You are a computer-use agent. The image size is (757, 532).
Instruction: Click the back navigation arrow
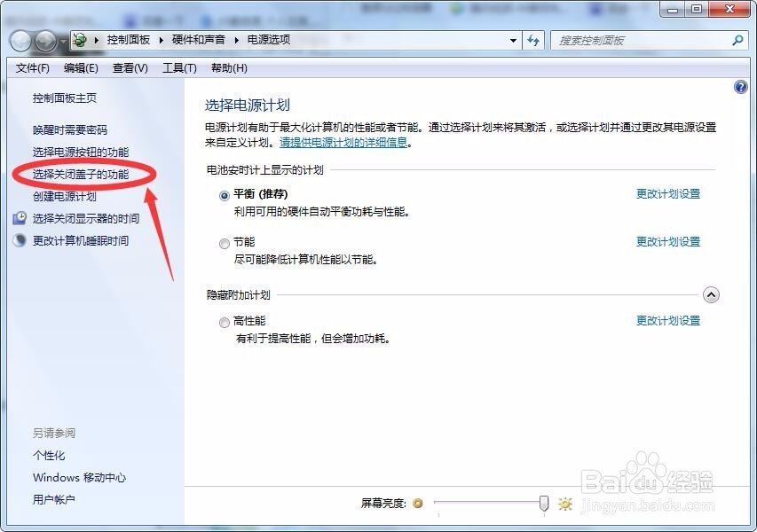tap(20, 40)
